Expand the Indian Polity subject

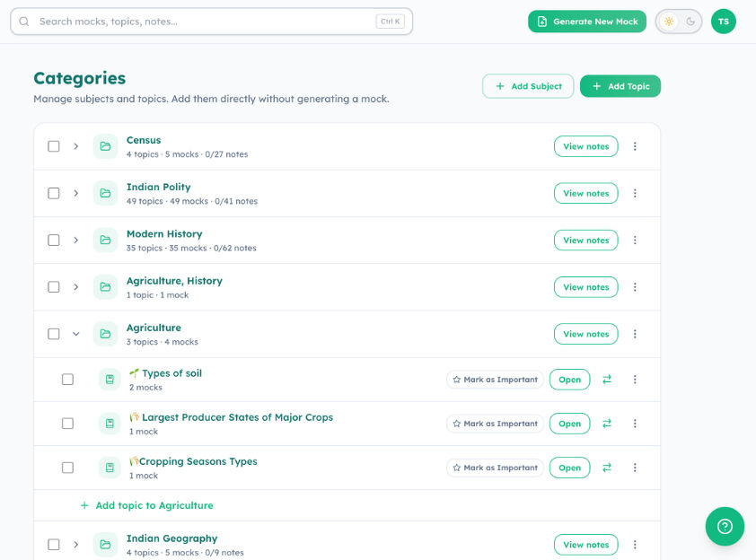click(75, 193)
